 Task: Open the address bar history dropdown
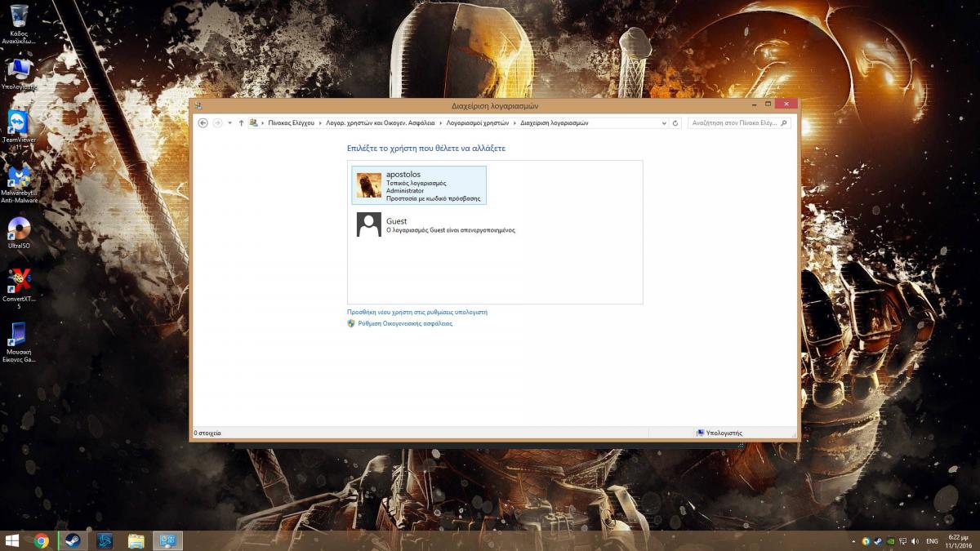coord(664,123)
